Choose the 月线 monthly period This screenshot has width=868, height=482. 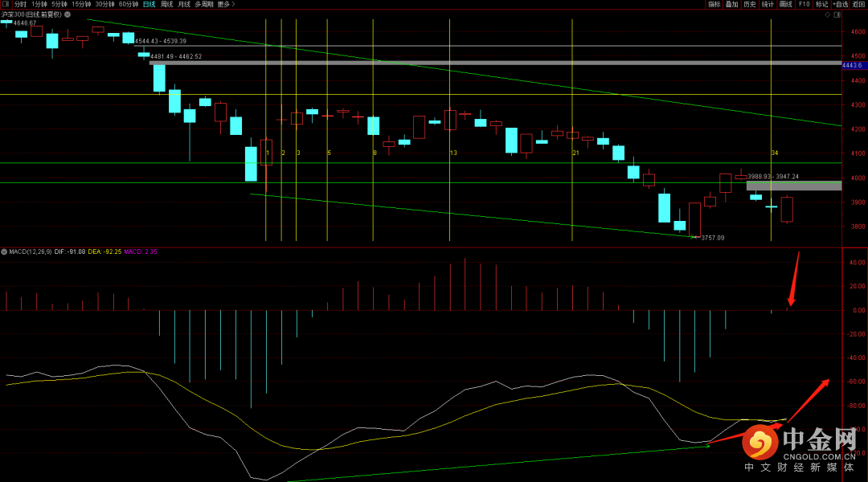coord(184,4)
